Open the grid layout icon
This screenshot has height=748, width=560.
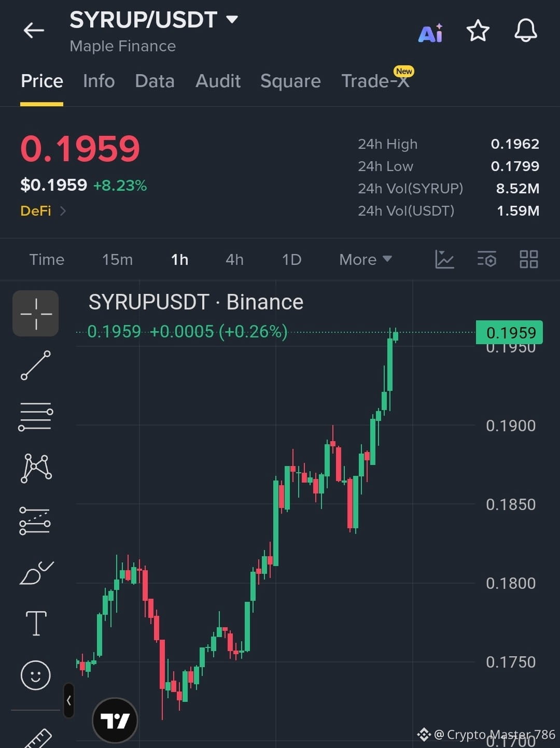528,259
